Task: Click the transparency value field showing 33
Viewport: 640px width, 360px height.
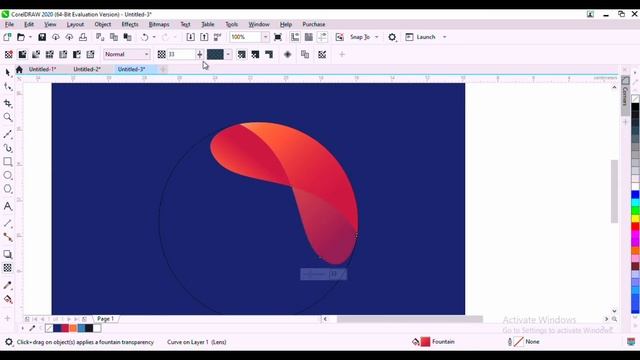Action: coord(181,54)
